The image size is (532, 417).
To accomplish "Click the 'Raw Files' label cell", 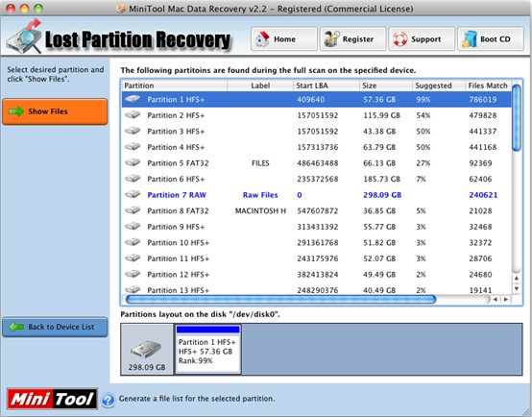I will point(260,195).
